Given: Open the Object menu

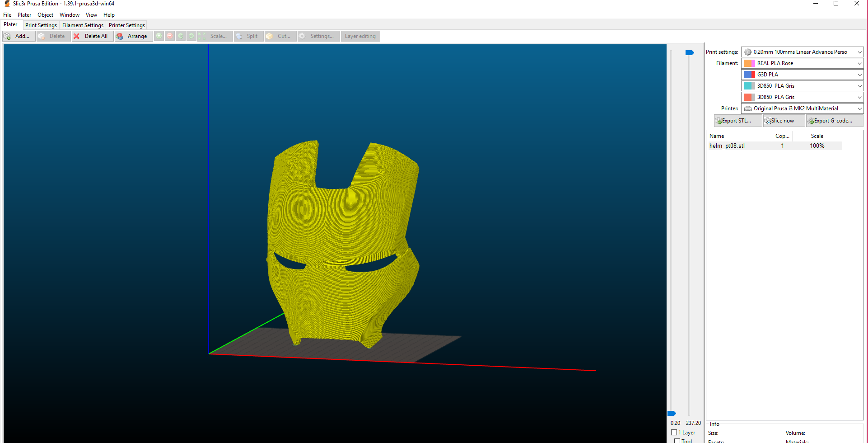Looking at the screenshot, I should pyautogui.click(x=45, y=15).
